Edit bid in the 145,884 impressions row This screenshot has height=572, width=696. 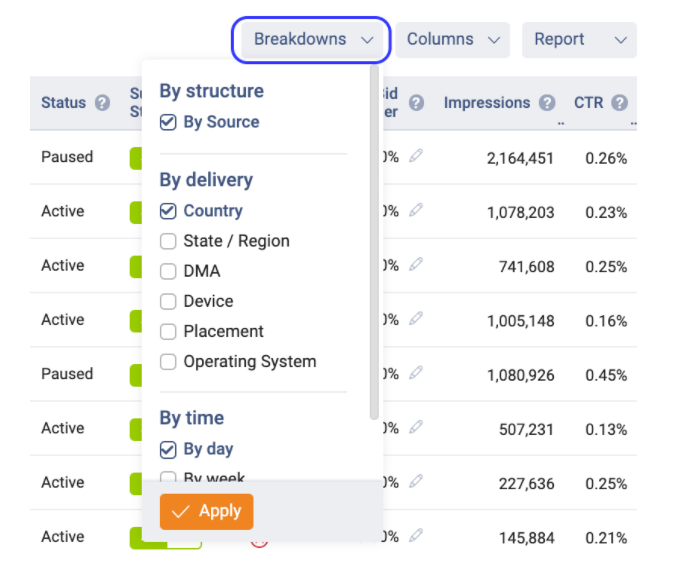tap(416, 536)
